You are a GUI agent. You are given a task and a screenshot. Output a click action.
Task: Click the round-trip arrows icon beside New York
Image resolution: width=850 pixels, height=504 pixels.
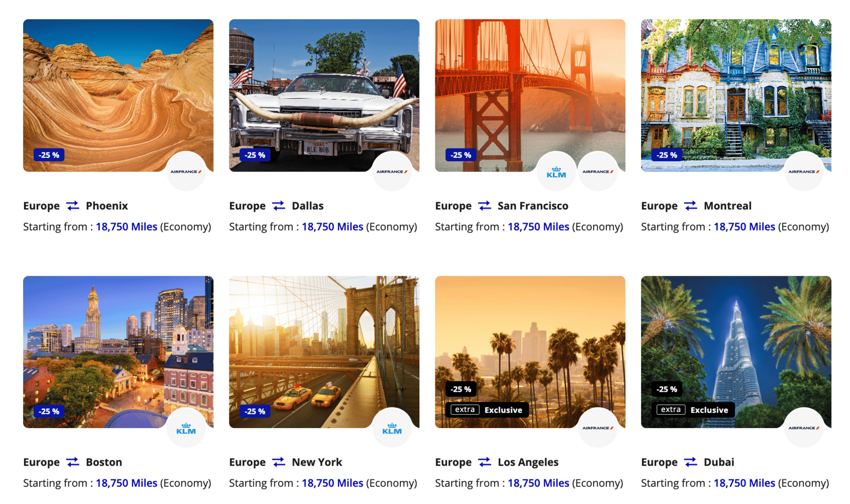(279, 462)
